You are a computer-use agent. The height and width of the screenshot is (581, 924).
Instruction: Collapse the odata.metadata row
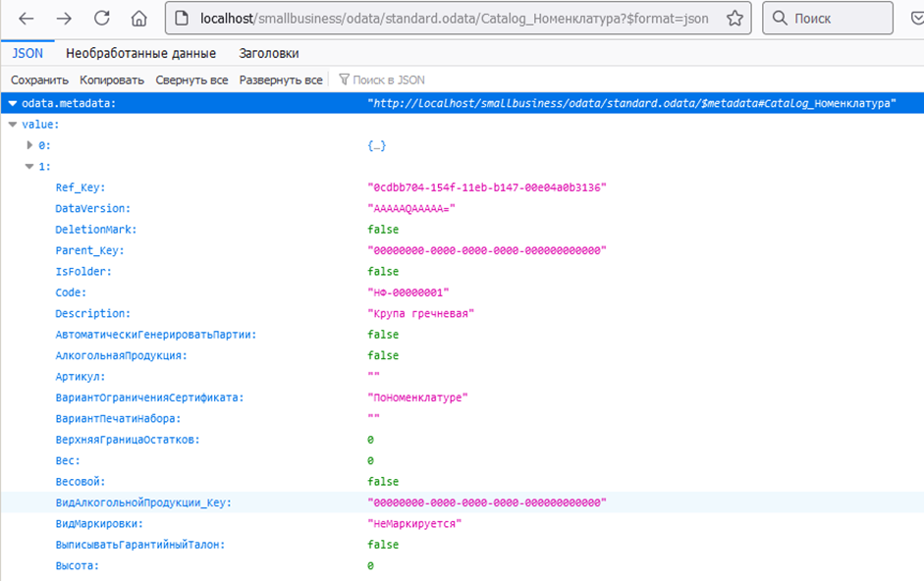pyautogui.click(x=12, y=103)
